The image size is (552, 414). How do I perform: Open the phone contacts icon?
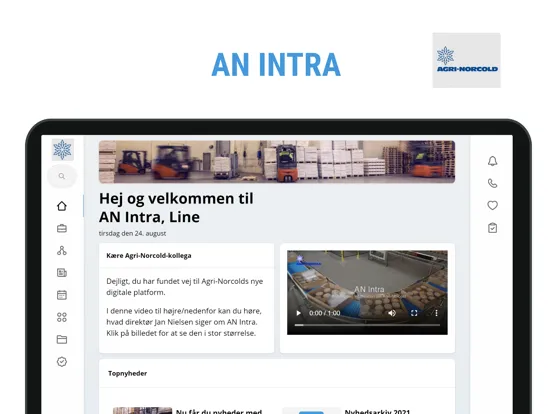click(493, 183)
